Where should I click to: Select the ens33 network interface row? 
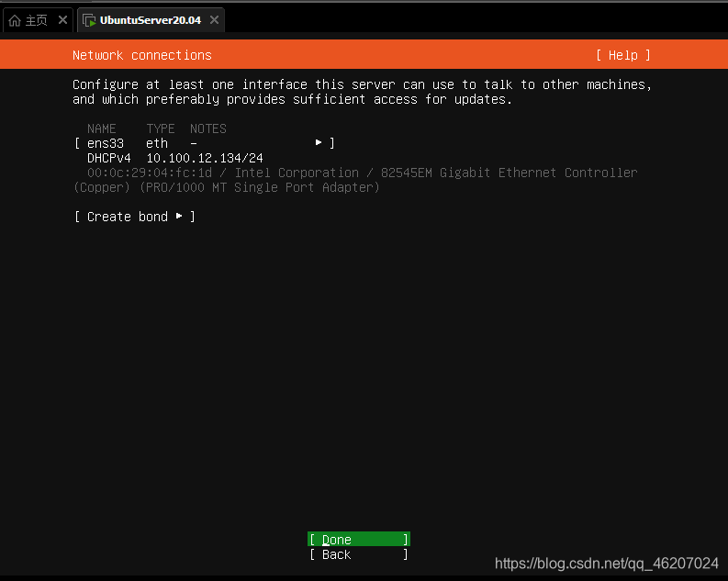click(205, 143)
